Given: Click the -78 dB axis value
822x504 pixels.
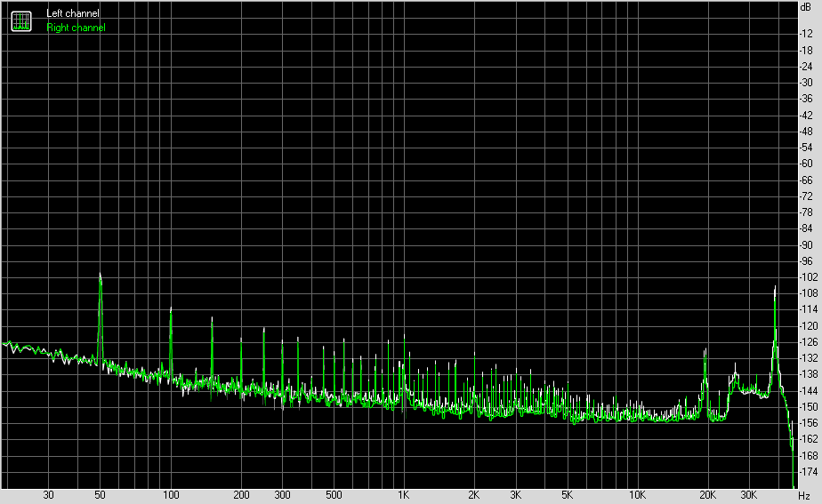Looking at the screenshot, I should click(x=806, y=212).
